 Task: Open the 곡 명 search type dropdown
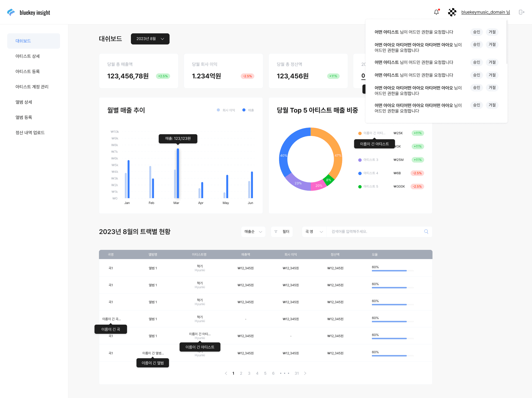pyautogui.click(x=314, y=232)
